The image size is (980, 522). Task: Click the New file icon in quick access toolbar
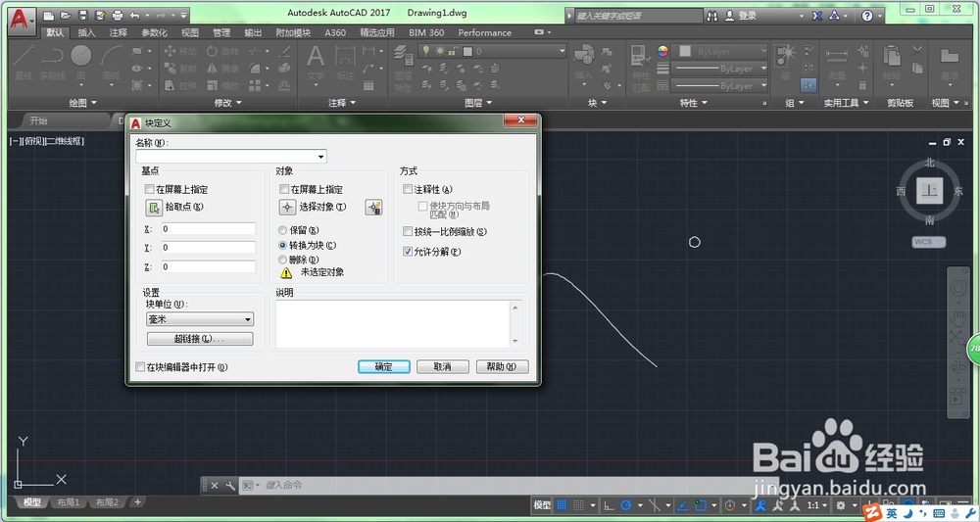point(49,15)
